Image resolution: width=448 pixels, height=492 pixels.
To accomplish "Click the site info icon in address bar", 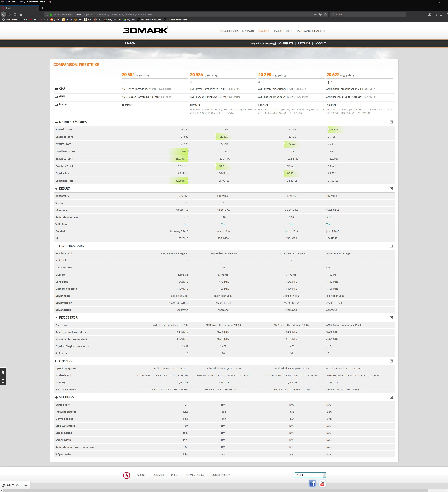I will (x=47, y=14).
